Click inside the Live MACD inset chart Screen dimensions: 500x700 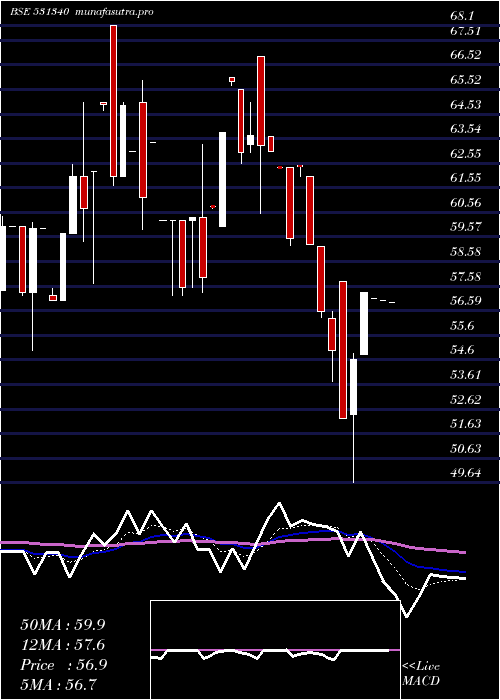[x=275, y=650]
